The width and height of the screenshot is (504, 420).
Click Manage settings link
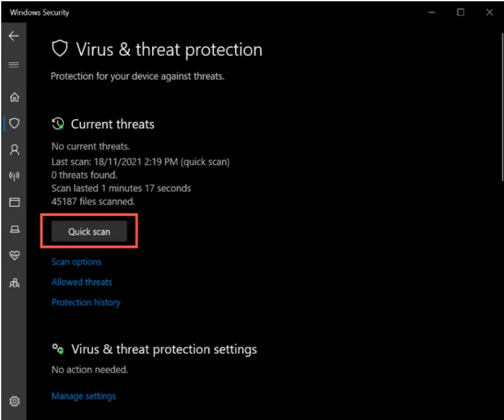pos(83,395)
